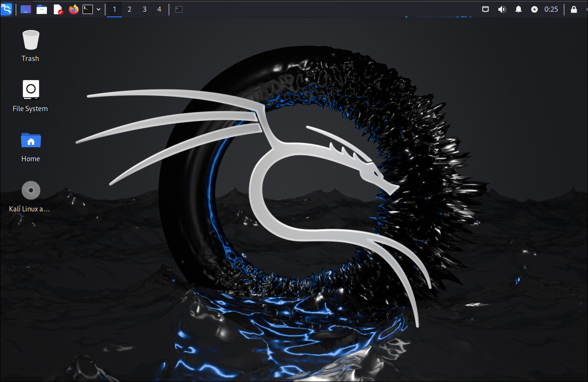Click the show desktop panel button

178,9
